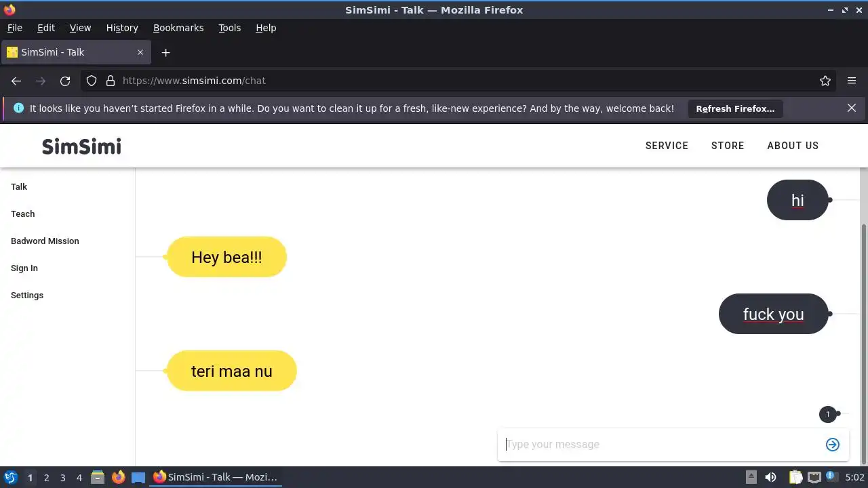Open a new tab
868x488 pixels.
pos(165,52)
